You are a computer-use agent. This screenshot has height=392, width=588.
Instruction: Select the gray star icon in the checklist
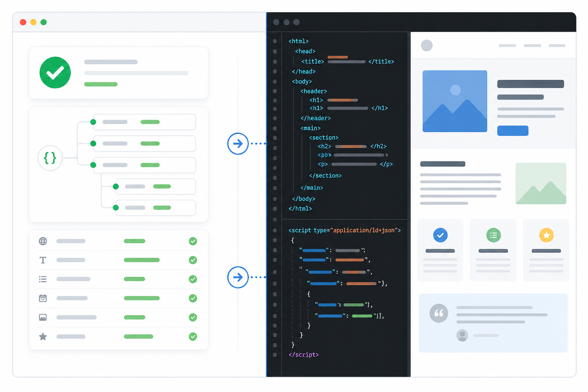43,336
